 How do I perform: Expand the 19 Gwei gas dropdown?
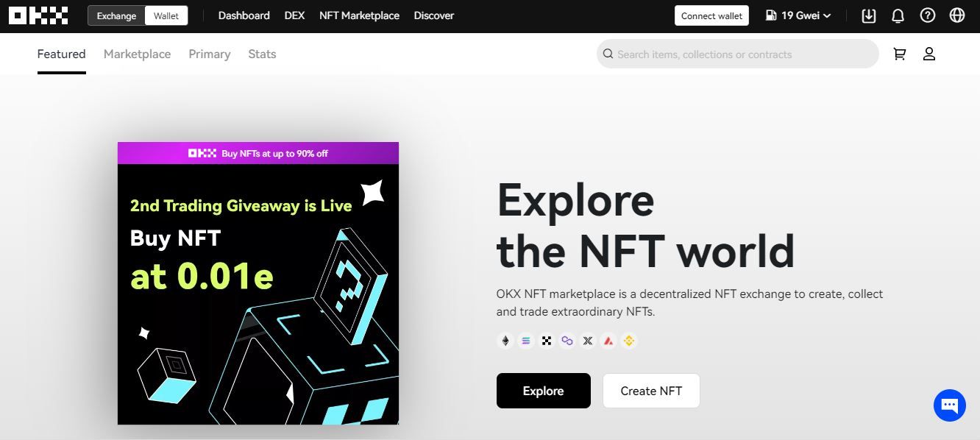click(x=798, y=15)
